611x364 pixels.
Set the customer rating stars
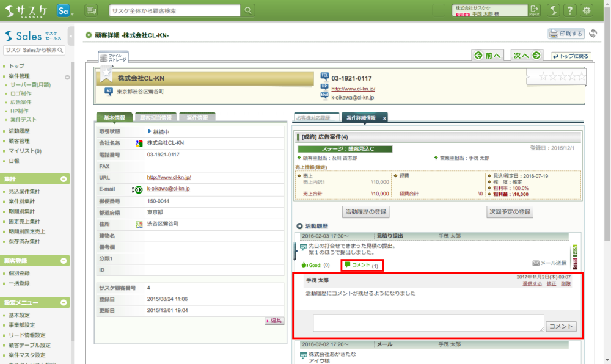[562, 76]
